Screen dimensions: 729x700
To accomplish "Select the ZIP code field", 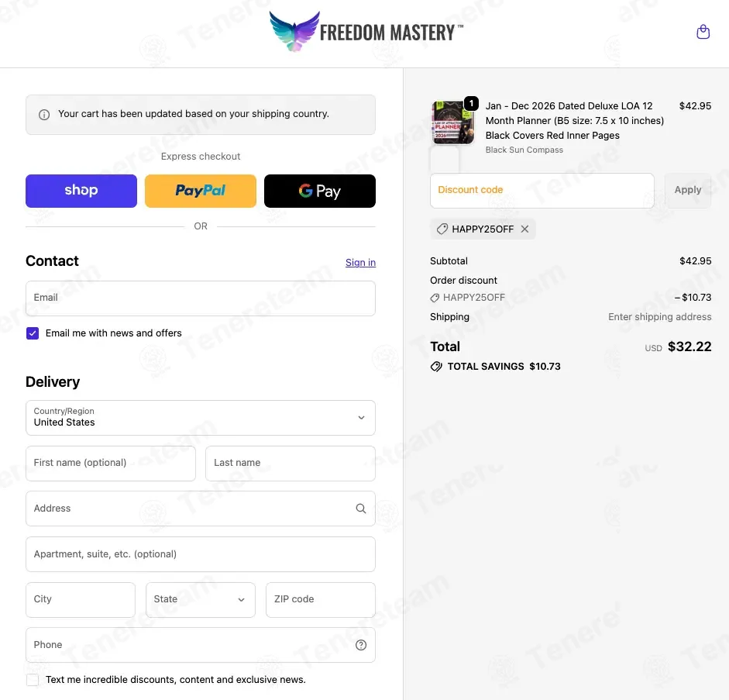I will 320,600.
